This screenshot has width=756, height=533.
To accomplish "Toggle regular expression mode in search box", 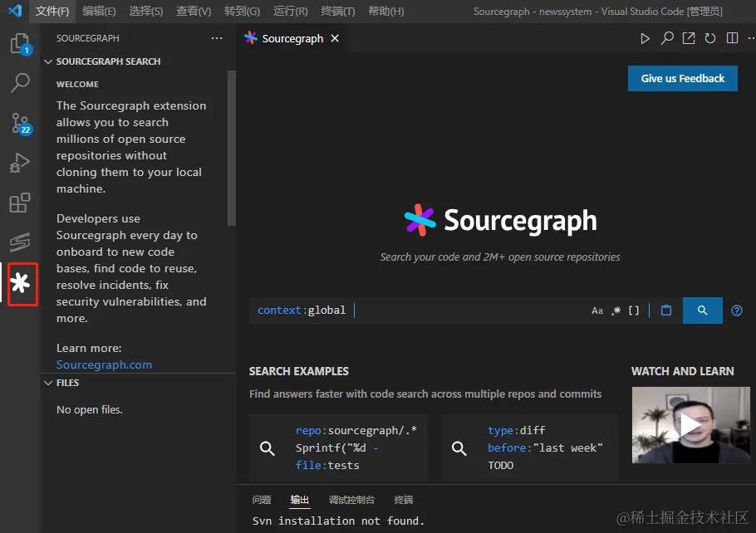I will [616, 311].
